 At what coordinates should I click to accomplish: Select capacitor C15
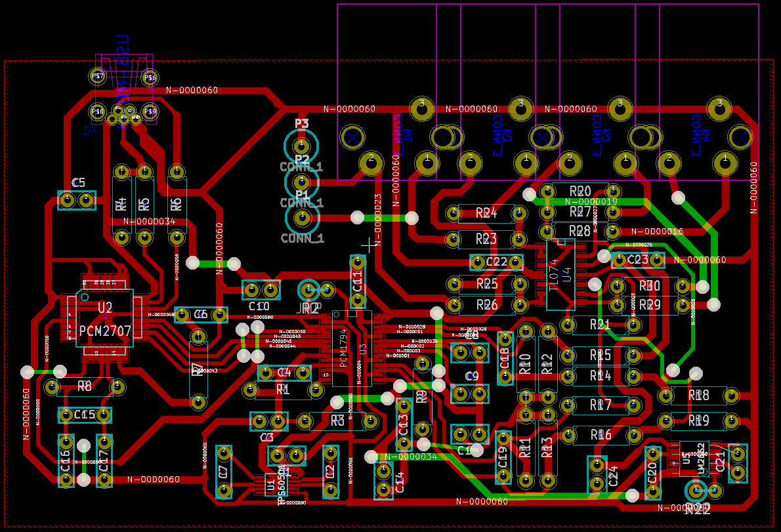85,415
